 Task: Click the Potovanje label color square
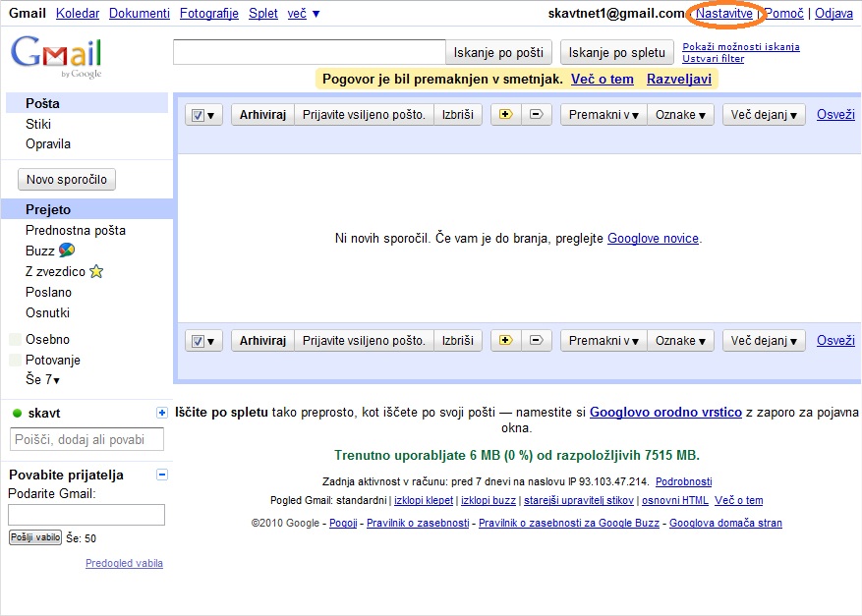16,360
